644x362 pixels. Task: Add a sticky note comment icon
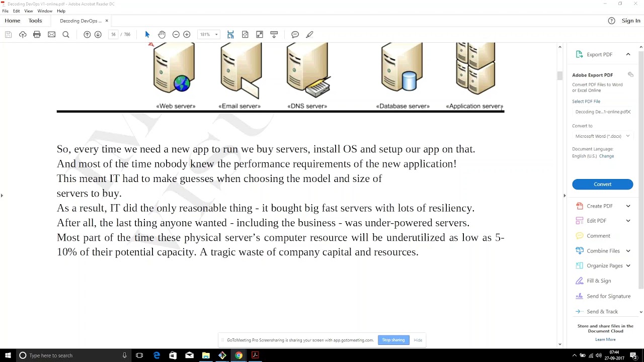tap(295, 35)
